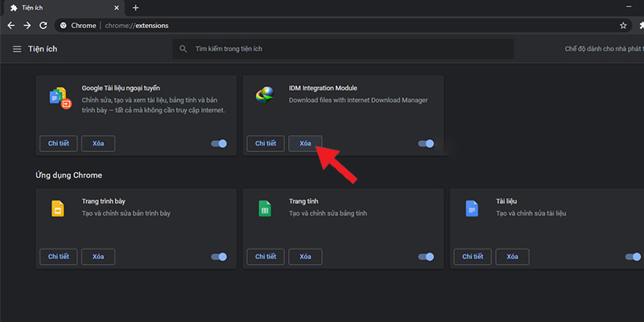Click the Google Tài liệu ngoại tuyến icon

point(60,97)
